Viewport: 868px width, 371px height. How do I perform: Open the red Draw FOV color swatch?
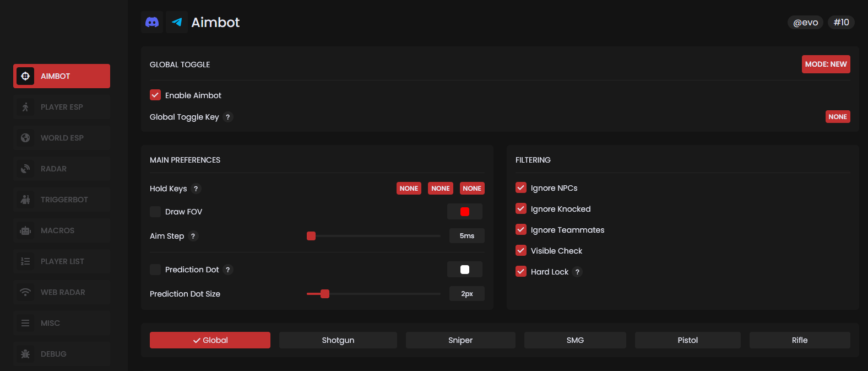tap(465, 212)
